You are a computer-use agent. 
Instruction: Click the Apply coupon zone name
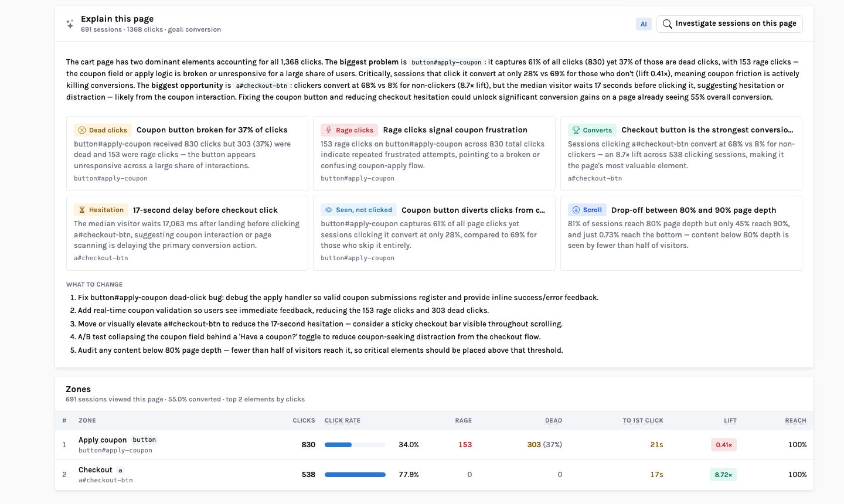103,440
